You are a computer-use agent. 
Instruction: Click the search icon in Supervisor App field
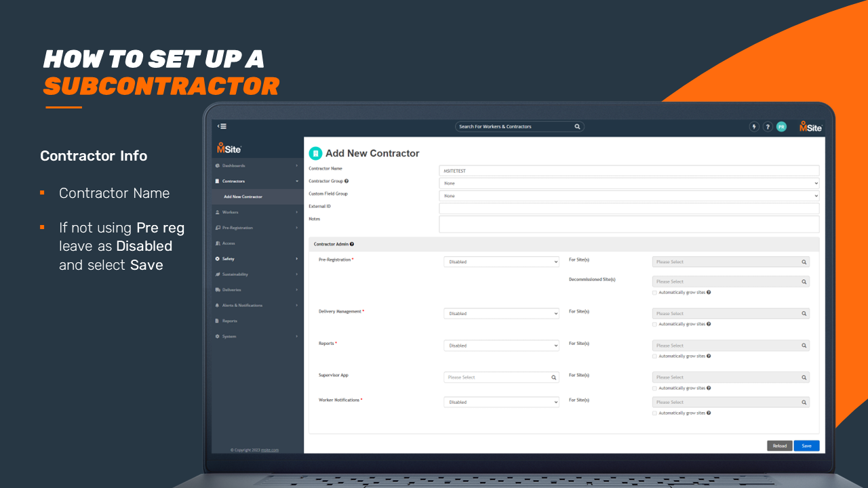[x=553, y=378]
